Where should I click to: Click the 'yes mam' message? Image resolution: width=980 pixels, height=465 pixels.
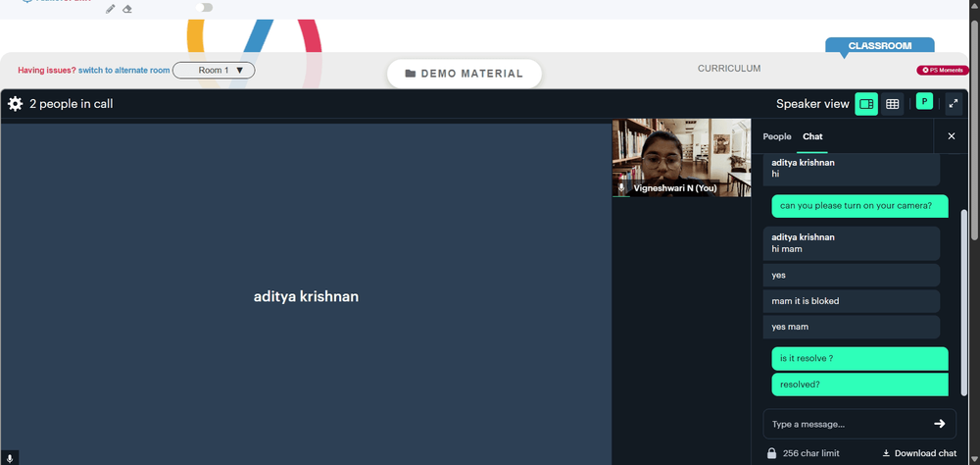tap(852, 327)
